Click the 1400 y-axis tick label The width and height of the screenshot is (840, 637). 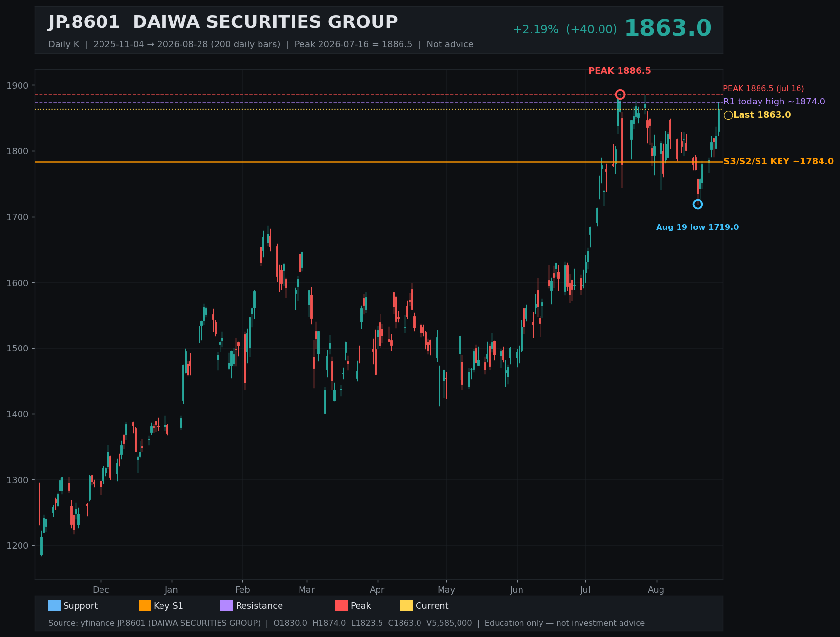(18, 414)
